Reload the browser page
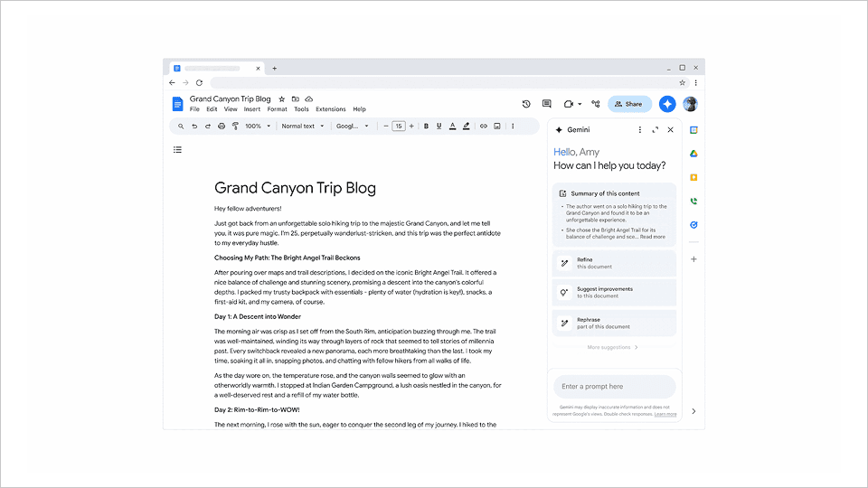 point(199,83)
